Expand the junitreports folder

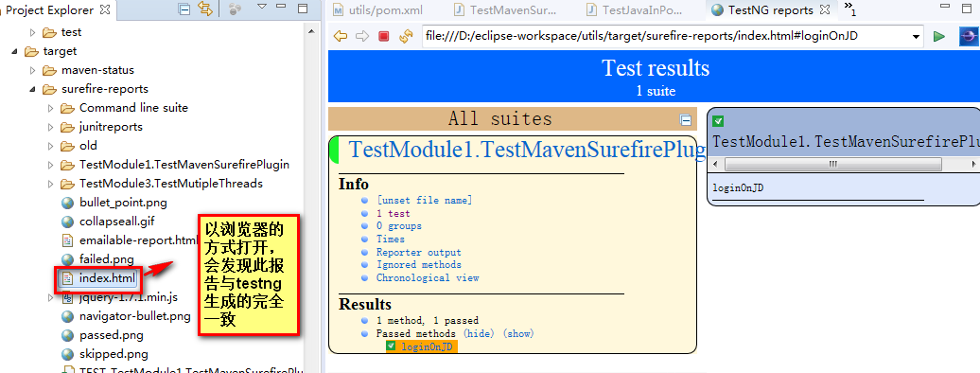coord(51,127)
